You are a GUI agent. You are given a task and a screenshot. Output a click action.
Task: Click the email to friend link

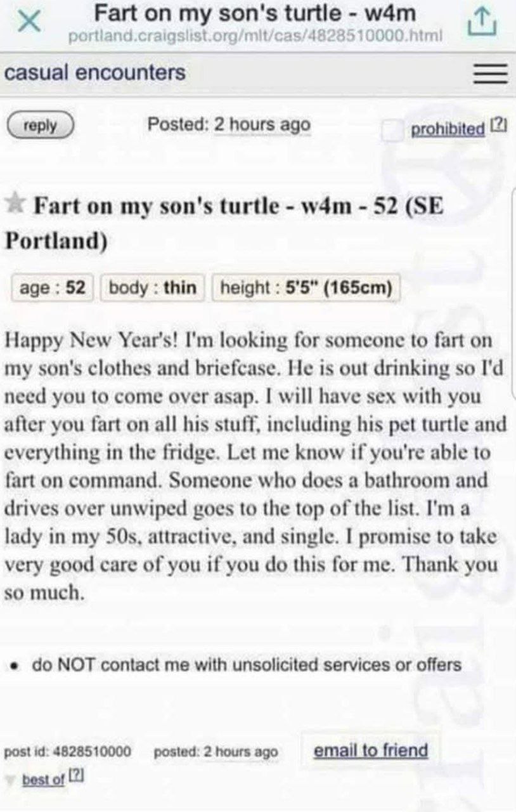(371, 750)
